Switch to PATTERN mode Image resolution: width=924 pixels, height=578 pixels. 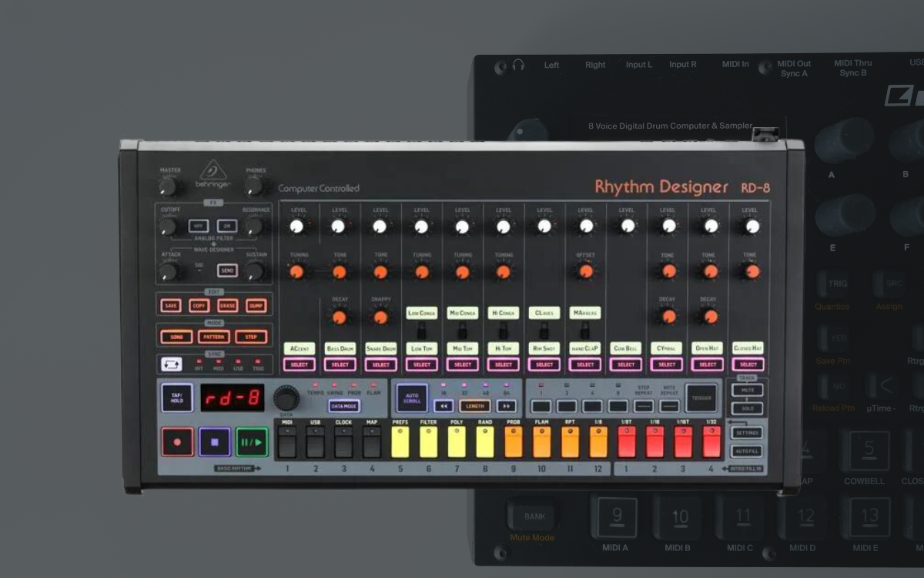[x=215, y=337]
